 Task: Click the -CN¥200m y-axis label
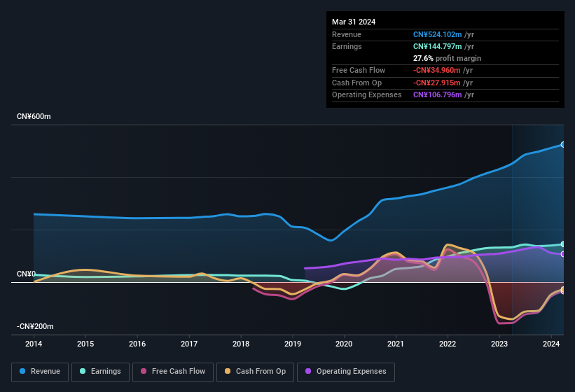pos(35,326)
